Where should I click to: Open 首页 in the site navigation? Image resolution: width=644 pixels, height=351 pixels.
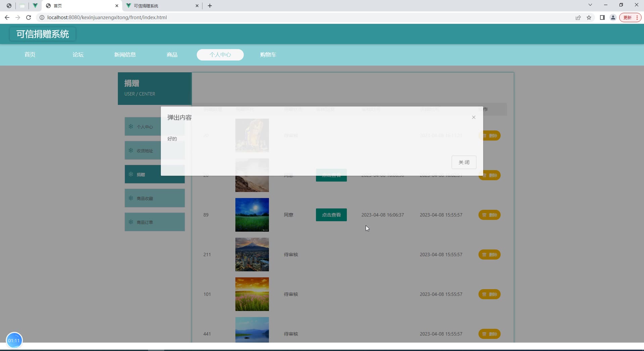[30, 55]
